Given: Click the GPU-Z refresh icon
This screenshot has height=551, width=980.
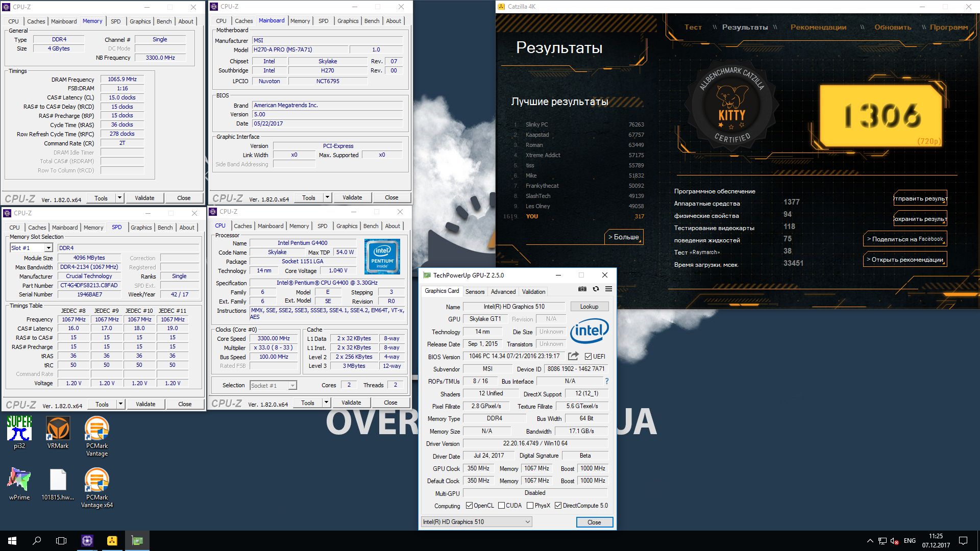Looking at the screenshot, I should pyautogui.click(x=596, y=289).
